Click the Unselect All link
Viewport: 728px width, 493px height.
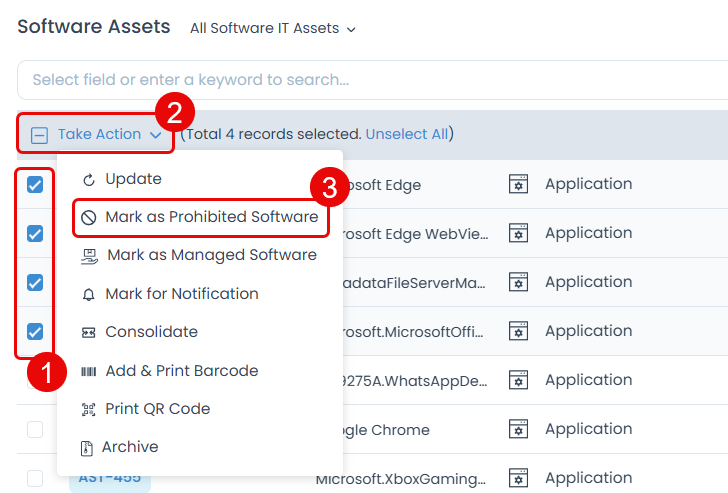[407, 134]
